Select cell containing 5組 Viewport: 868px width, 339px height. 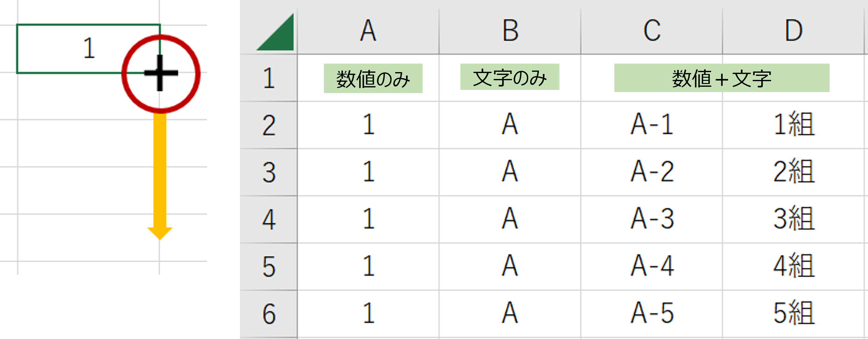(x=793, y=314)
